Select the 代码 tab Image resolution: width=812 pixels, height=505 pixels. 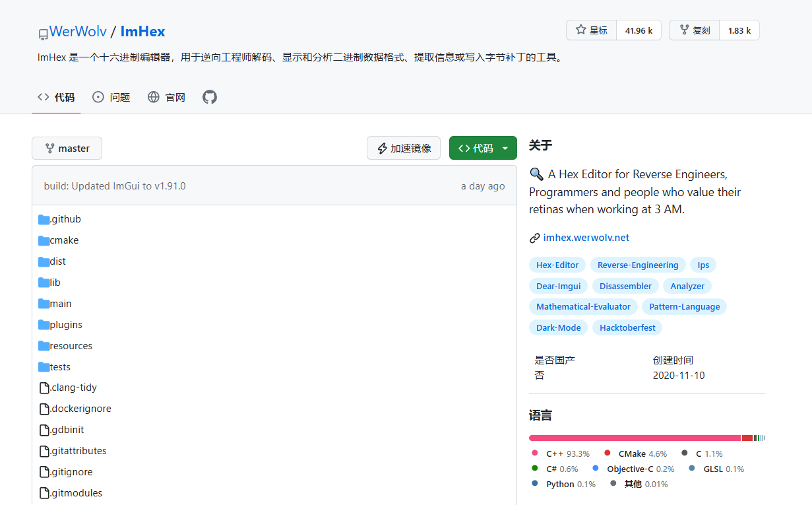[56, 97]
